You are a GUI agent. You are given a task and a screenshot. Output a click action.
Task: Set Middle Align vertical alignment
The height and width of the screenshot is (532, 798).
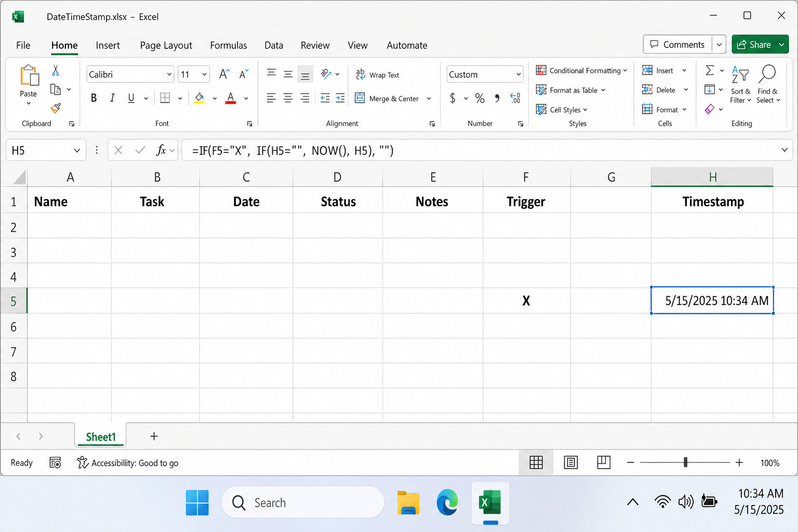point(288,74)
